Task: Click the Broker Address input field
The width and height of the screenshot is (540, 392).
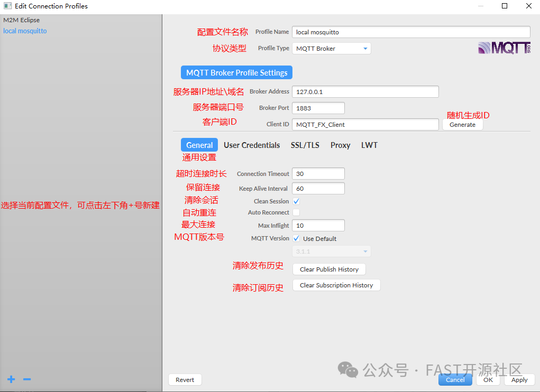Action: point(365,91)
